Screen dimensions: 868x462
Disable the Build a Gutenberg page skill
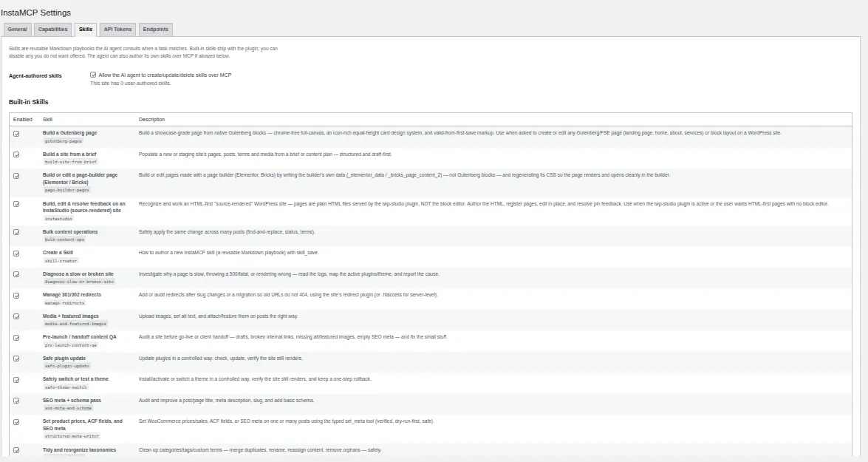pos(16,134)
